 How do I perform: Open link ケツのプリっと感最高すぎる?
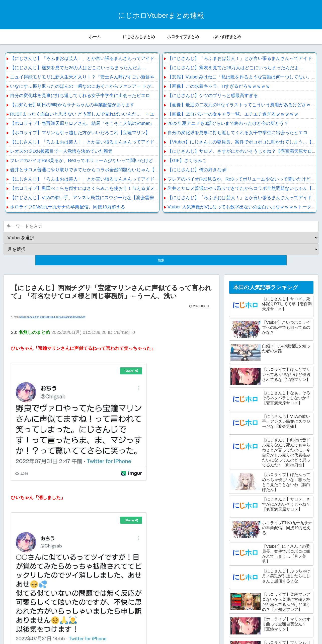point(213,96)
